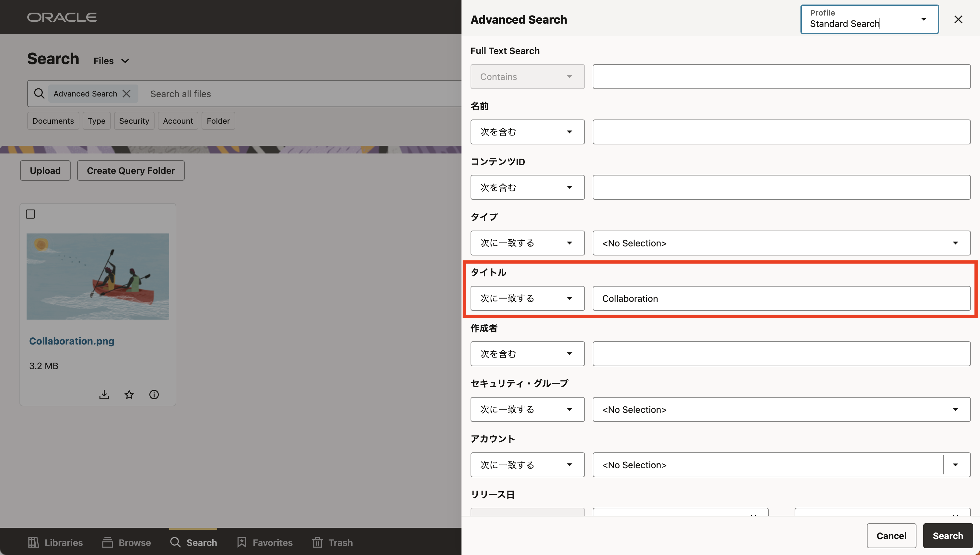The width and height of the screenshot is (980, 555).
Task: Switch to Browse in bottom navigation
Action: pyautogui.click(x=126, y=542)
